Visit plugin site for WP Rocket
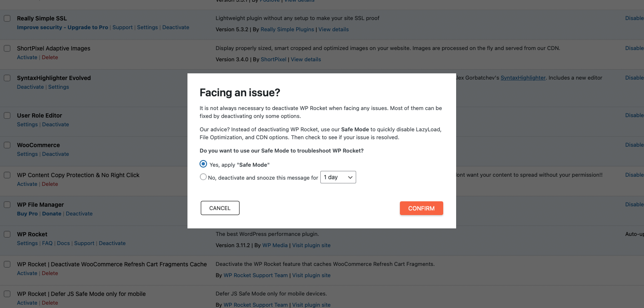This screenshot has width=644, height=308. tap(311, 245)
